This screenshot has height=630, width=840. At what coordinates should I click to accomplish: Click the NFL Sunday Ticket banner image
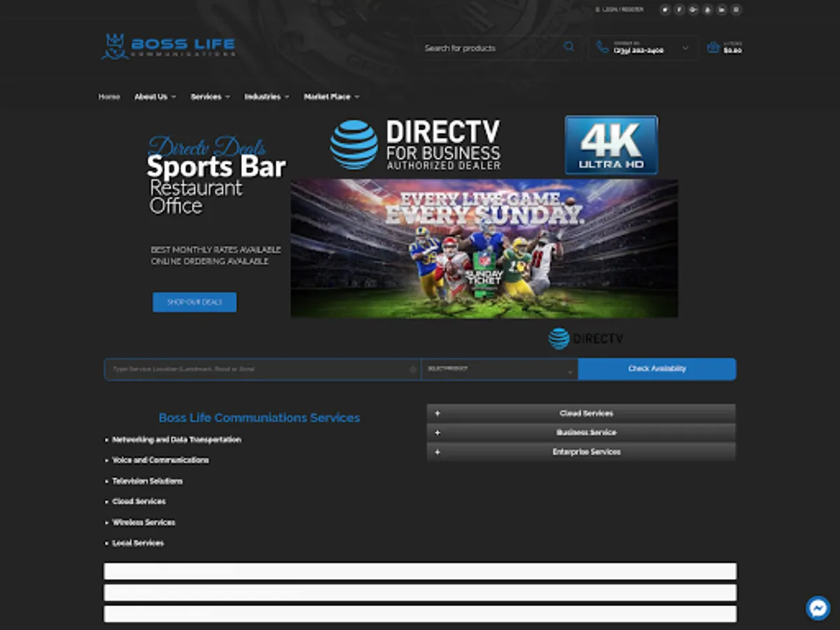(x=484, y=248)
